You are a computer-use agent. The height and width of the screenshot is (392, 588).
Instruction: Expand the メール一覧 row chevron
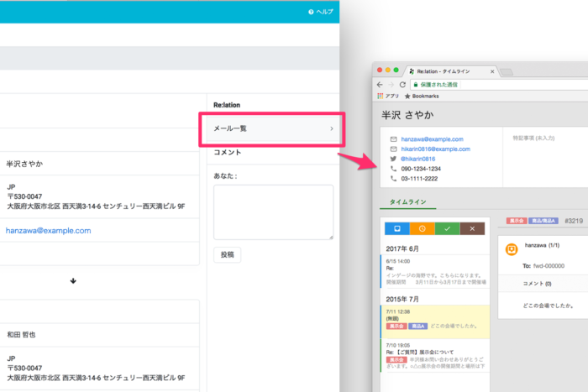pos(332,128)
